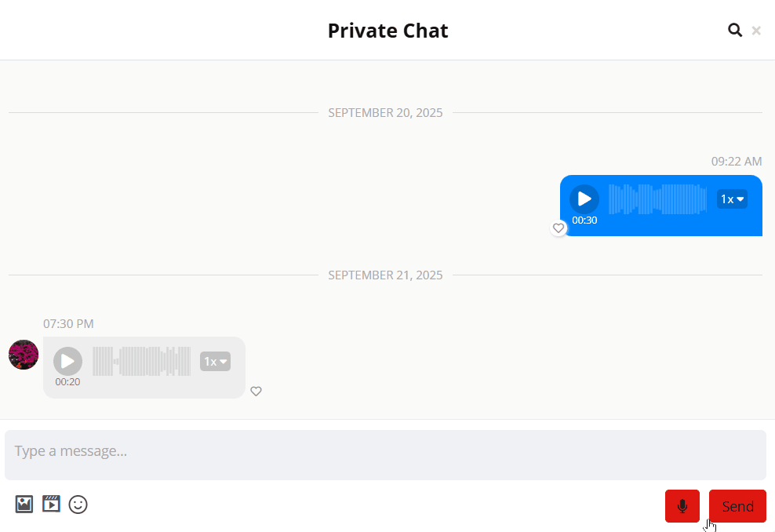Open playback speed dropdown on sent voice message
The image size is (775, 532).
point(732,199)
